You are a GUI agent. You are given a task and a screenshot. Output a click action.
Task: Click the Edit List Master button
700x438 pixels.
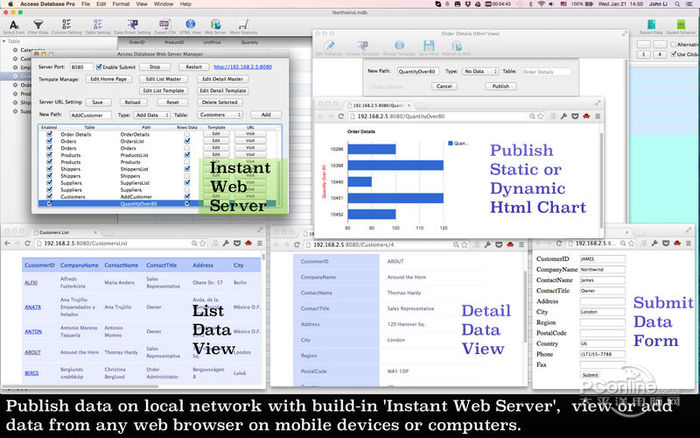point(163,79)
